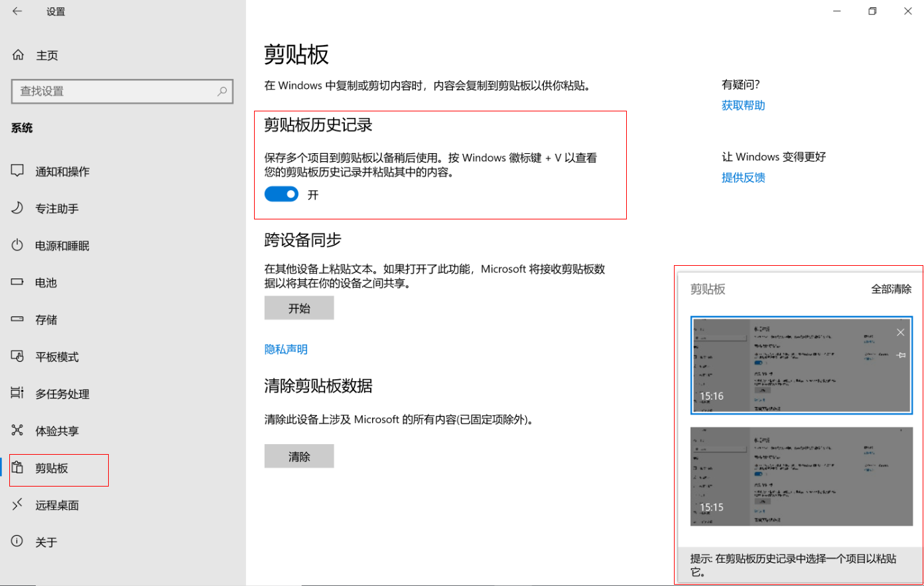
Task: Open the 多任务处理 sidebar icon
Action: pyautogui.click(x=18, y=393)
